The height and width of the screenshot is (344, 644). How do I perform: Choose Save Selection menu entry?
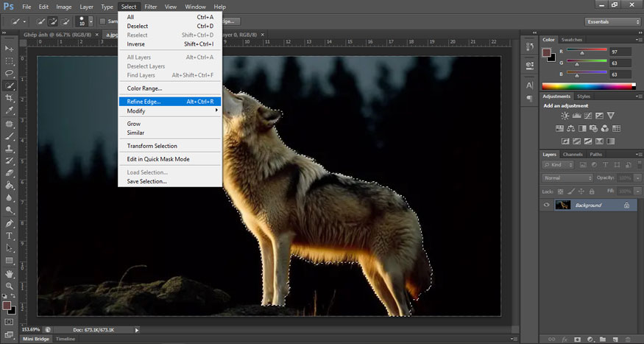(x=146, y=181)
